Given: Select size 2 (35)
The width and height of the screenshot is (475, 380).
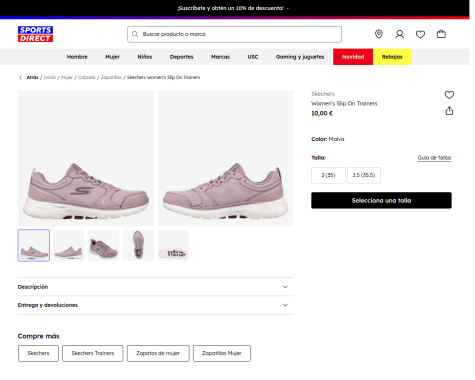Looking at the screenshot, I should tap(328, 175).
